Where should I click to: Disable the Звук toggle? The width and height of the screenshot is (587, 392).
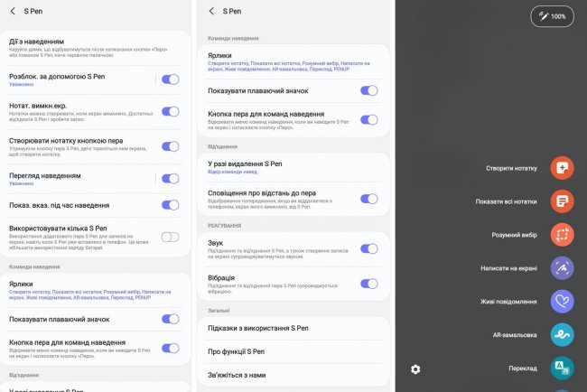368,247
